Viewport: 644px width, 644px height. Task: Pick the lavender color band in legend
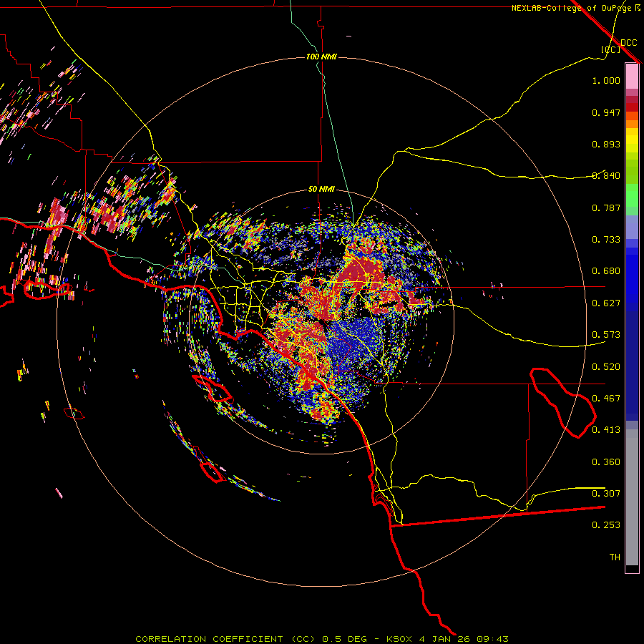pos(632,228)
